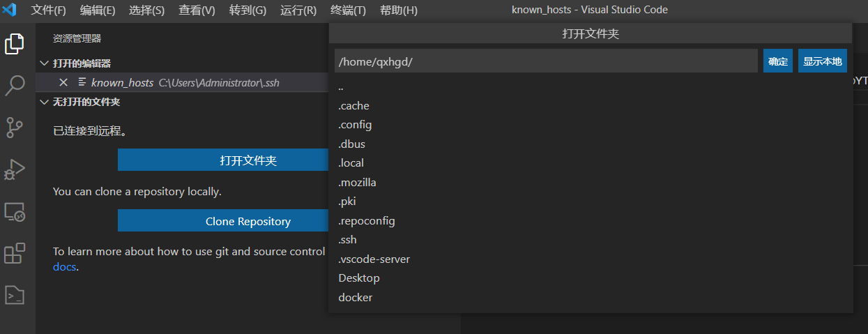Select the .mozilla folder entry
The width and height of the screenshot is (868, 334).
pos(591,183)
